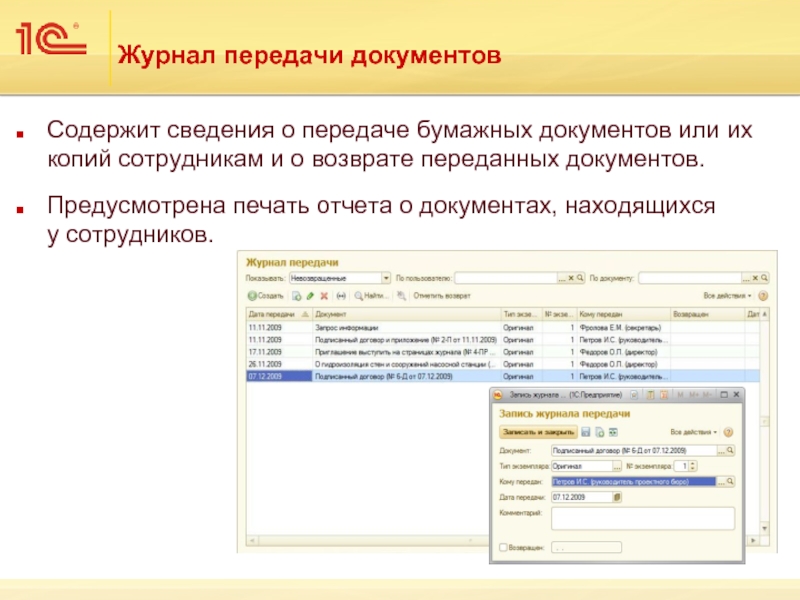Click the Документ column header
Viewport: 800px width, 600px height.
[x=407, y=314]
